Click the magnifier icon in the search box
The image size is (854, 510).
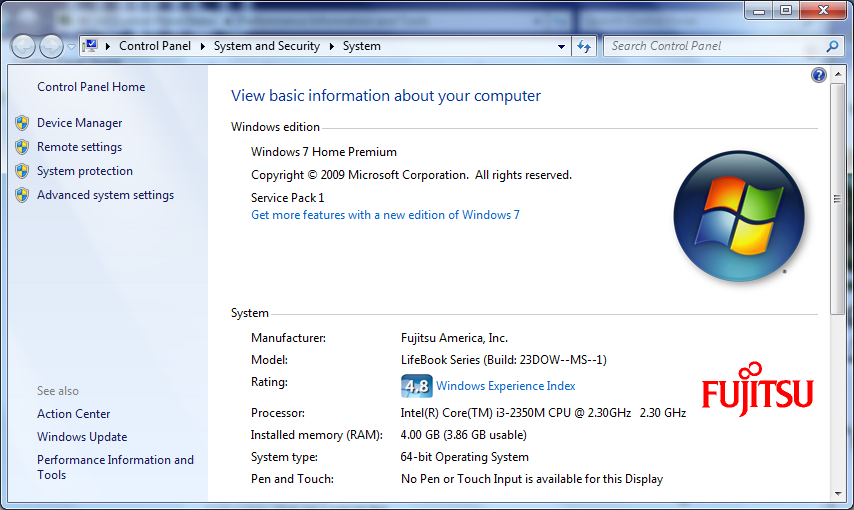[832, 46]
